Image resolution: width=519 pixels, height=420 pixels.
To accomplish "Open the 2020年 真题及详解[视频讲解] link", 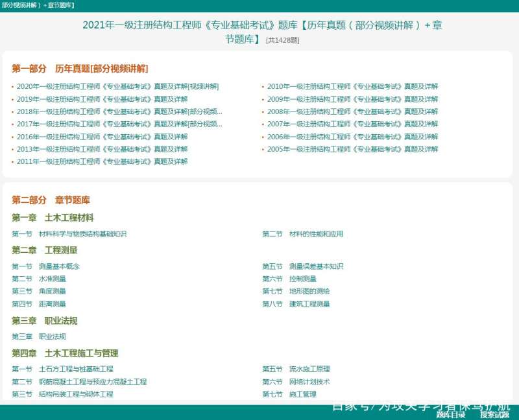I will point(118,87).
